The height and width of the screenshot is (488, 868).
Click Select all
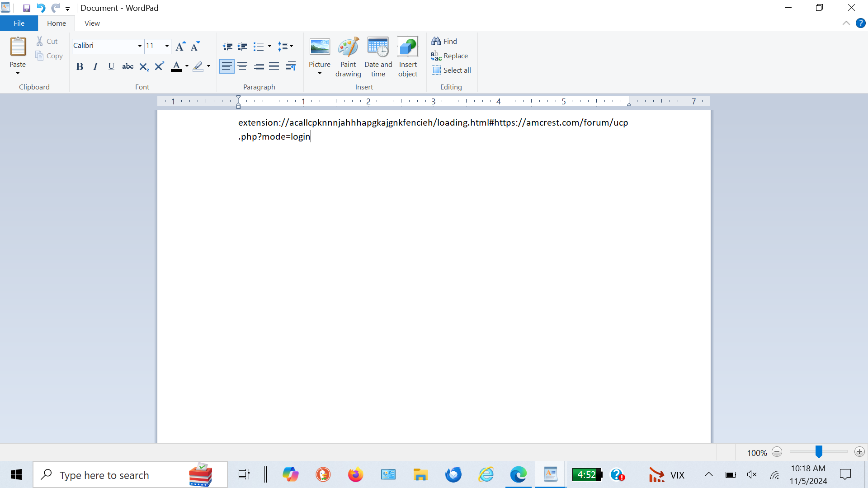451,70
